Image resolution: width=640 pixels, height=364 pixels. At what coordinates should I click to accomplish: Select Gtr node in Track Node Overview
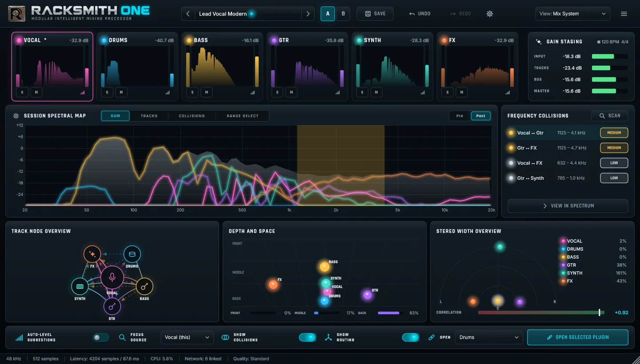pyautogui.click(x=112, y=306)
